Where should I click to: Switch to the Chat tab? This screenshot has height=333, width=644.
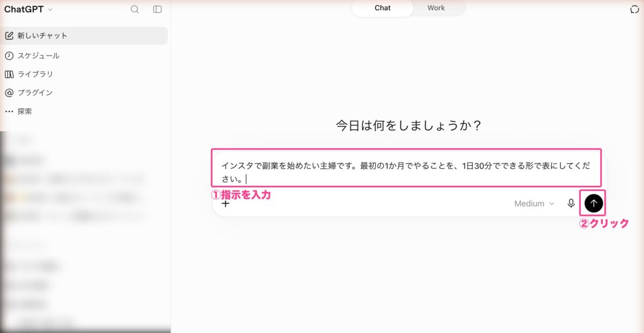[383, 8]
